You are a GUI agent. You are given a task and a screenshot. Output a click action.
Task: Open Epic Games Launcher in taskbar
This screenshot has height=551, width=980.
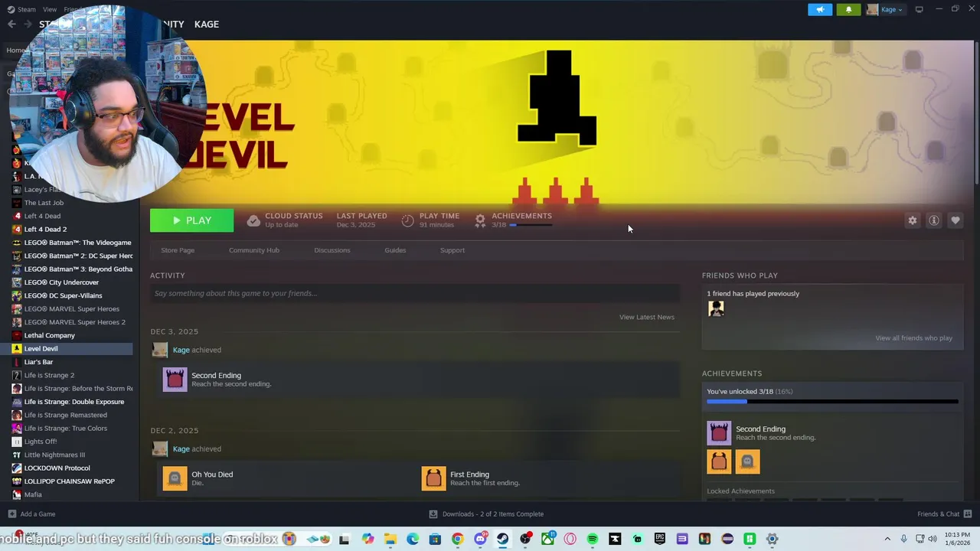(659, 539)
